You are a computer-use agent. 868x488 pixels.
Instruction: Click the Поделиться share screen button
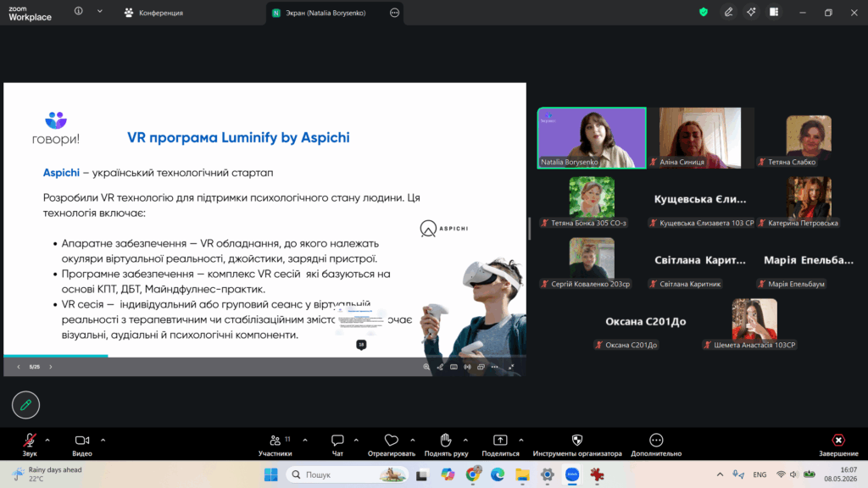(x=500, y=445)
